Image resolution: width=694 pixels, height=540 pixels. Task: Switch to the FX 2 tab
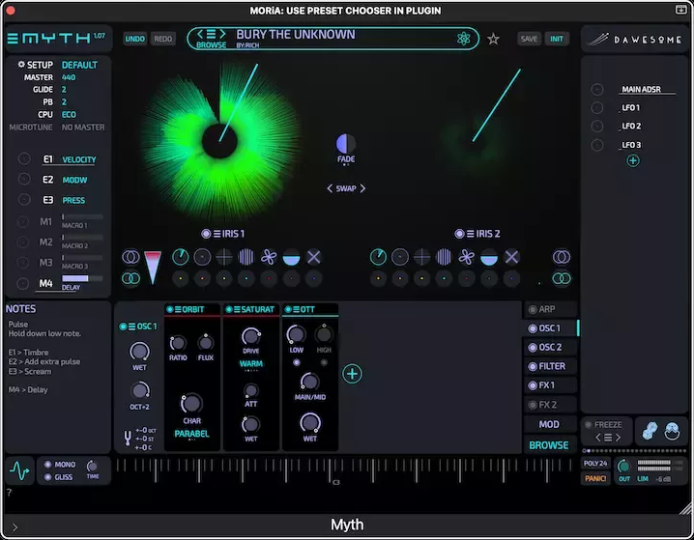click(x=551, y=405)
